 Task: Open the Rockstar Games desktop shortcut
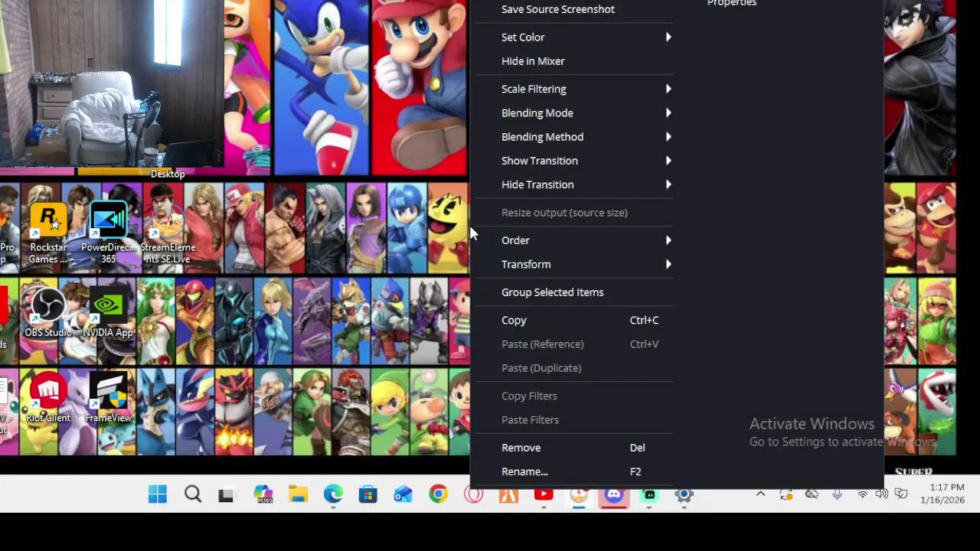(47, 234)
